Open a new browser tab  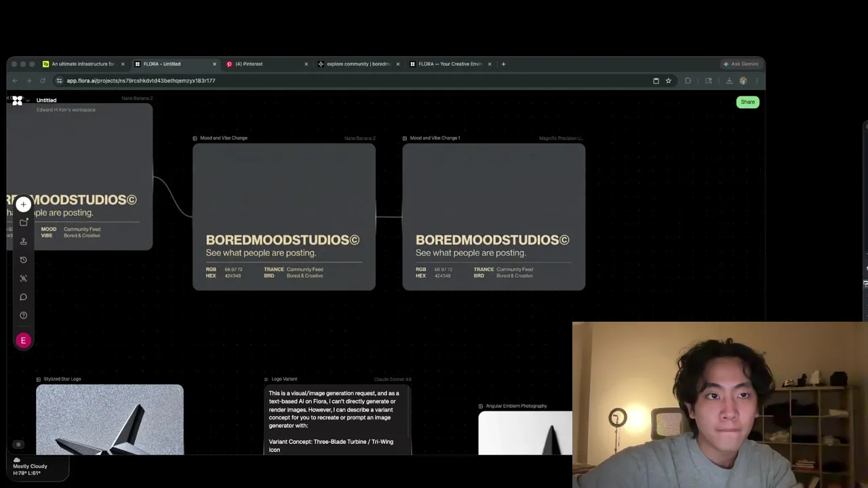503,64
